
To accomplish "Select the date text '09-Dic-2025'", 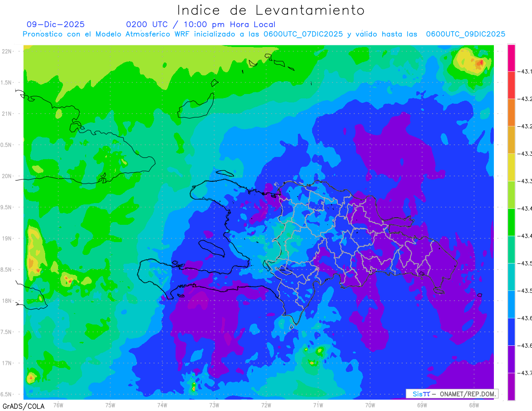I will click(55, 24).
